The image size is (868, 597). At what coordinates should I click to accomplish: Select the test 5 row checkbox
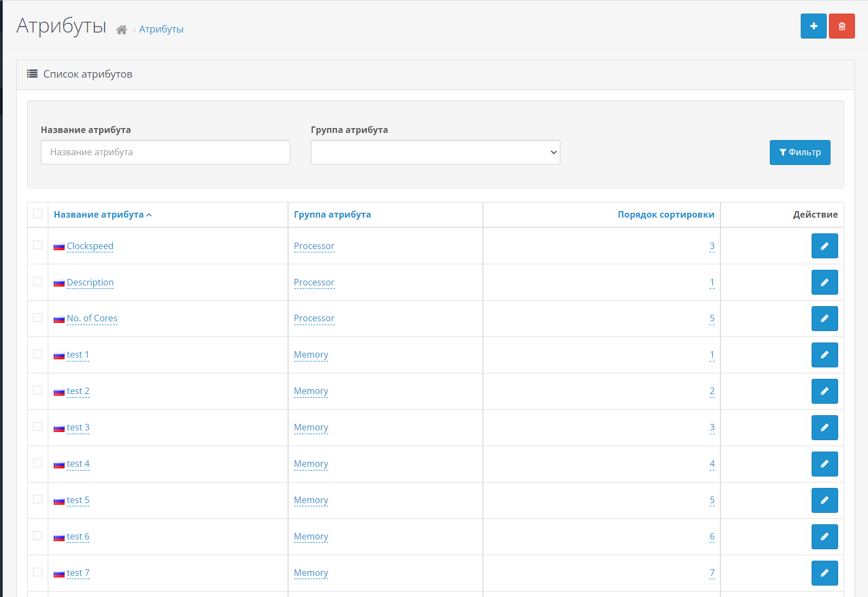click(37, 499)
